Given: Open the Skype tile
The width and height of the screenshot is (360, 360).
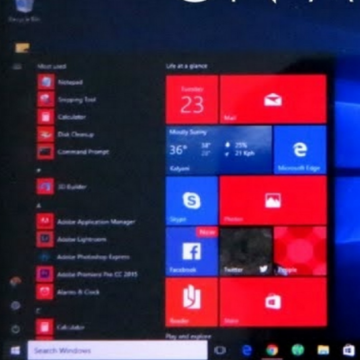Looking at the screenshot, I should (192, 201).
